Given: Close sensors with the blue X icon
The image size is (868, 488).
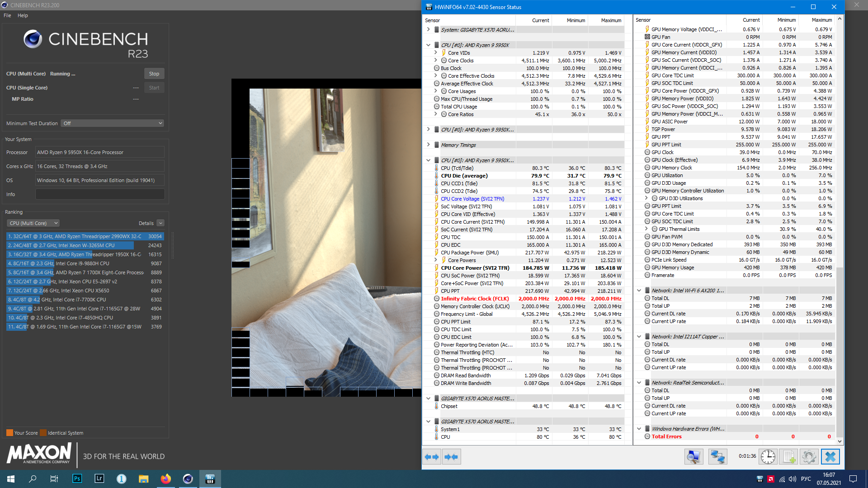Looking at the screenshot, I should click(830, 457).
